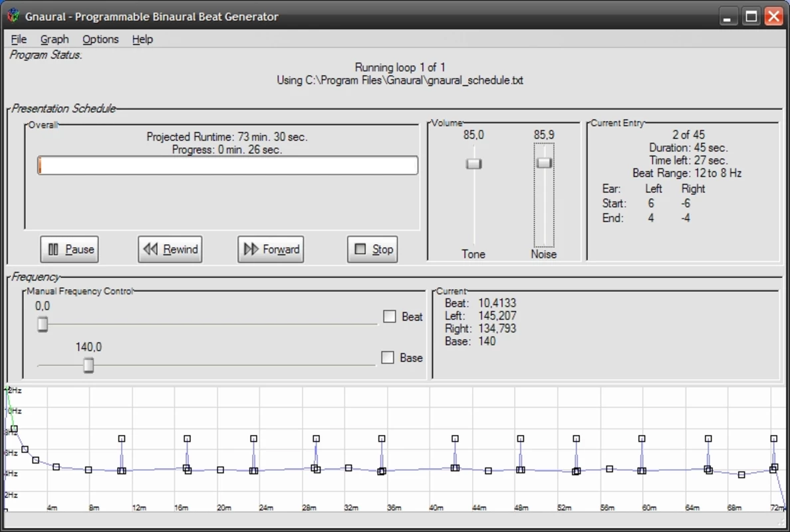
Task: Select the upper graph node near 53m
Action: click(x=577, y=439)
